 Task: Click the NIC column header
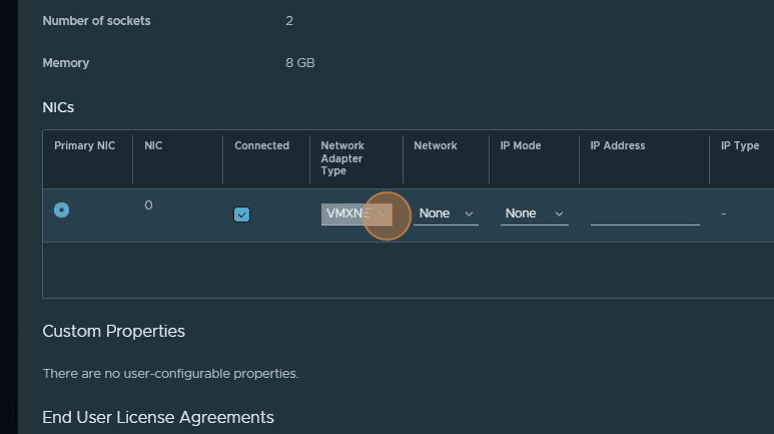[153, 146]
